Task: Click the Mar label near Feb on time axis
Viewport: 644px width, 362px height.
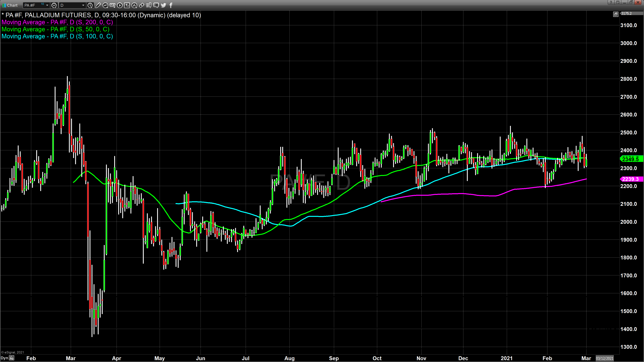Action: (71, 358)
